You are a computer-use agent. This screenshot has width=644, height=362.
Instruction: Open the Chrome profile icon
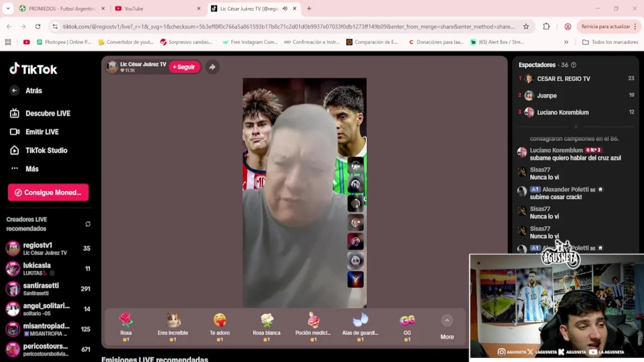coord(568,27)
